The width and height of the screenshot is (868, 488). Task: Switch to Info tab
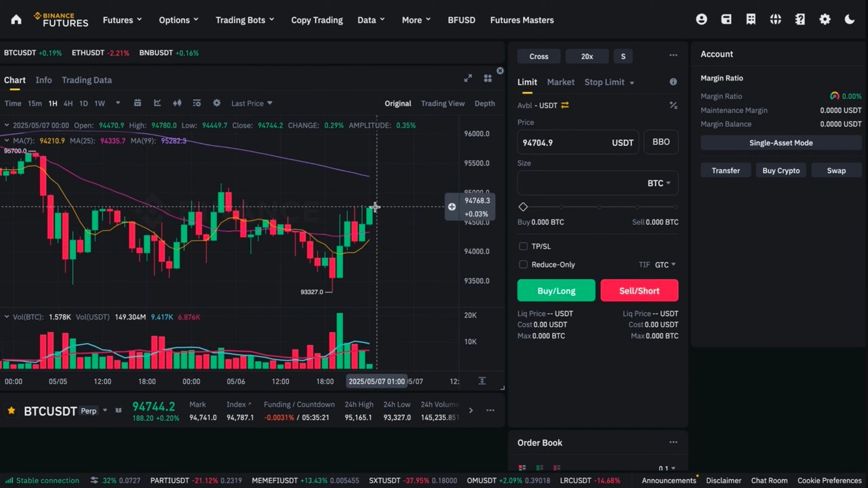coord(43,80)
